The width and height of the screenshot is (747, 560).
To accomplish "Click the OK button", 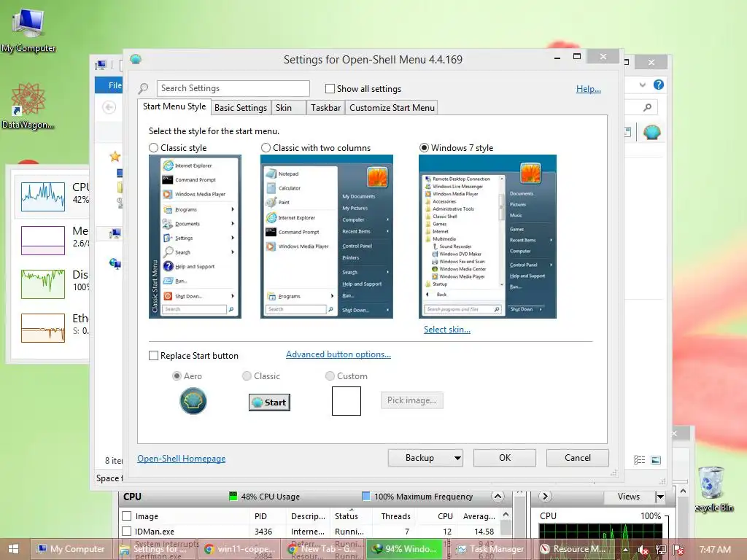I will (x=505, y=458).
